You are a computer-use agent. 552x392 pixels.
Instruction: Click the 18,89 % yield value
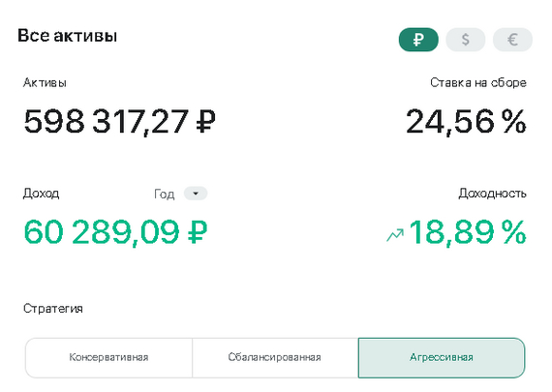(468, 232)
